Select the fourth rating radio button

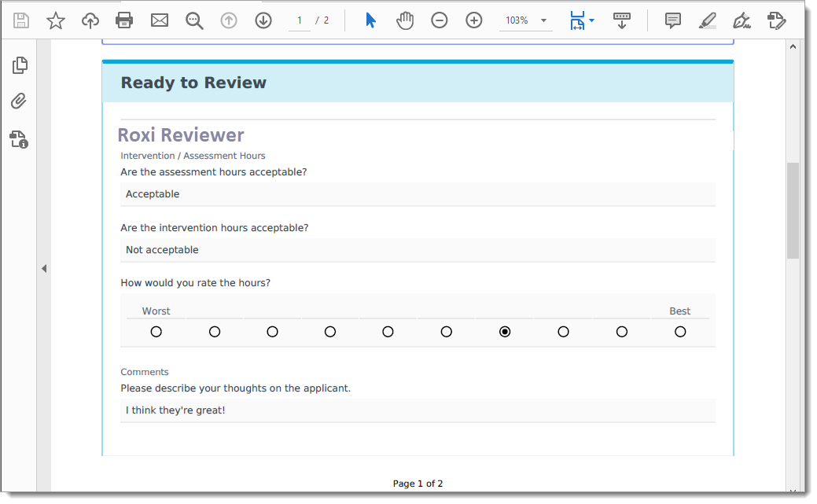[329, 332]
